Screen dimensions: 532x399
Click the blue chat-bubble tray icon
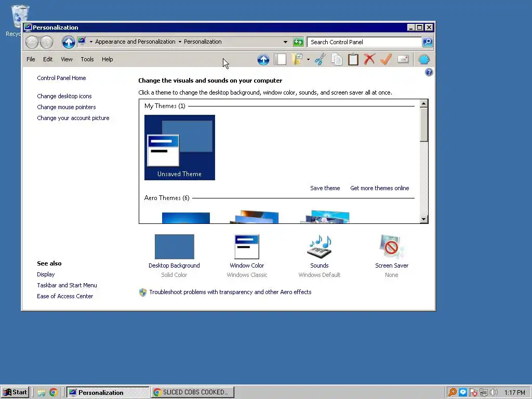pos(463,393)
